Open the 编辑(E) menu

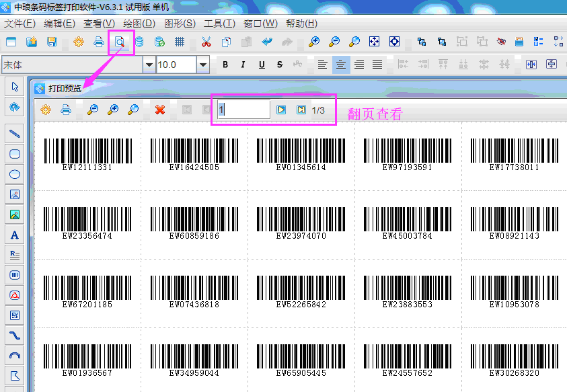[x=59, y=24]
